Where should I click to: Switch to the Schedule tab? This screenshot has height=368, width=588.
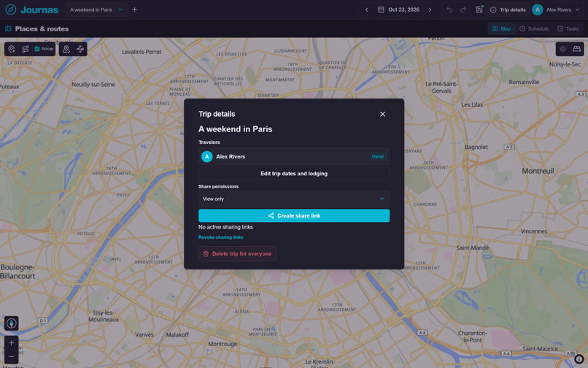tap(534, 28)
